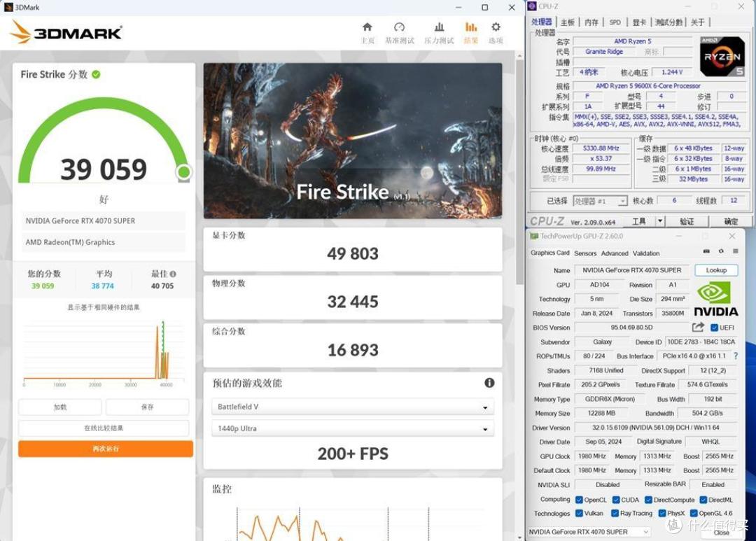Screen dimensions: 756x541
Task: Switch to the GPU-Z Validation tab
Action: (646, 253)
